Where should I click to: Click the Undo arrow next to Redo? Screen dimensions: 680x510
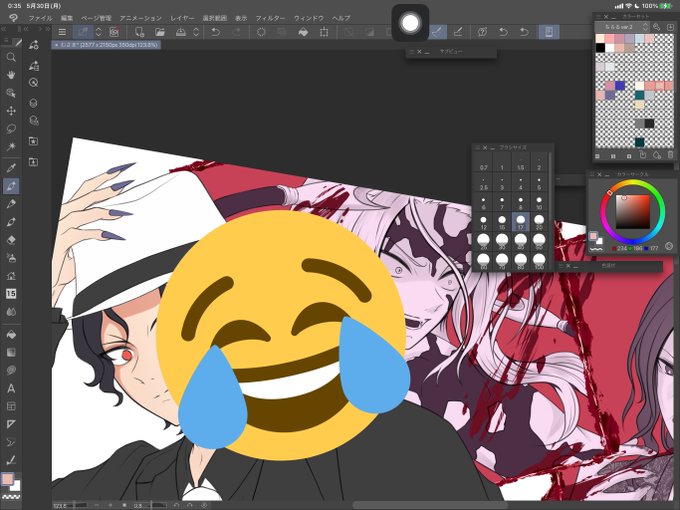point(216,32)
